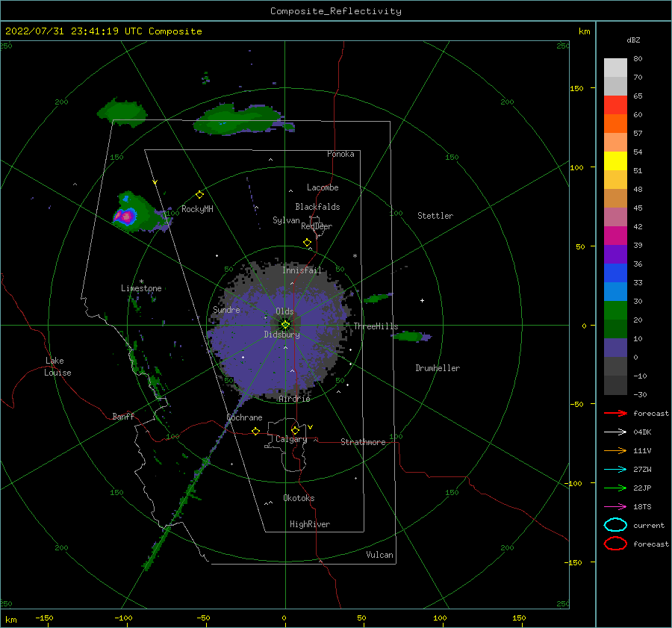Click the Composite_Reflectivity title
The height and width of the screenshot is (628, 672).
coord(336,11)
